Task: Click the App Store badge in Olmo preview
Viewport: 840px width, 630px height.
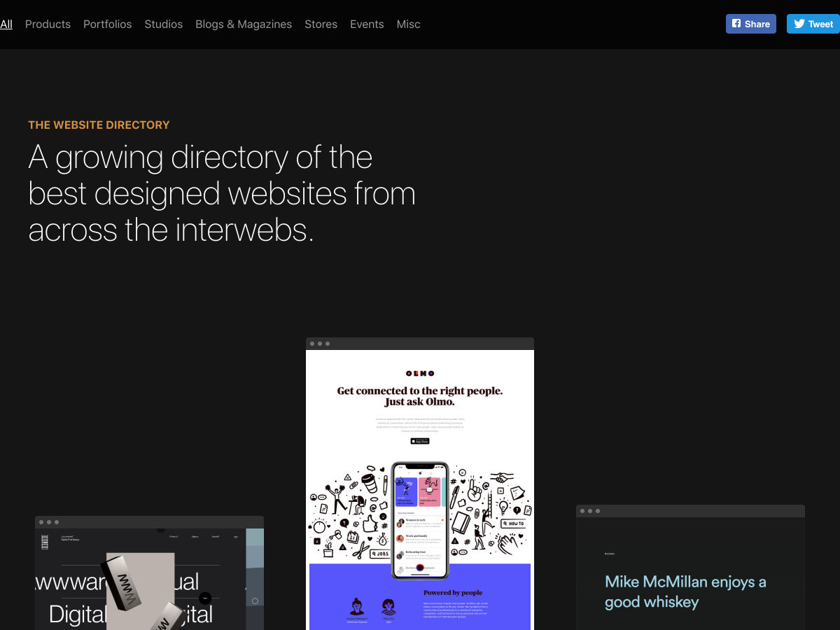Action: point(420,441)
